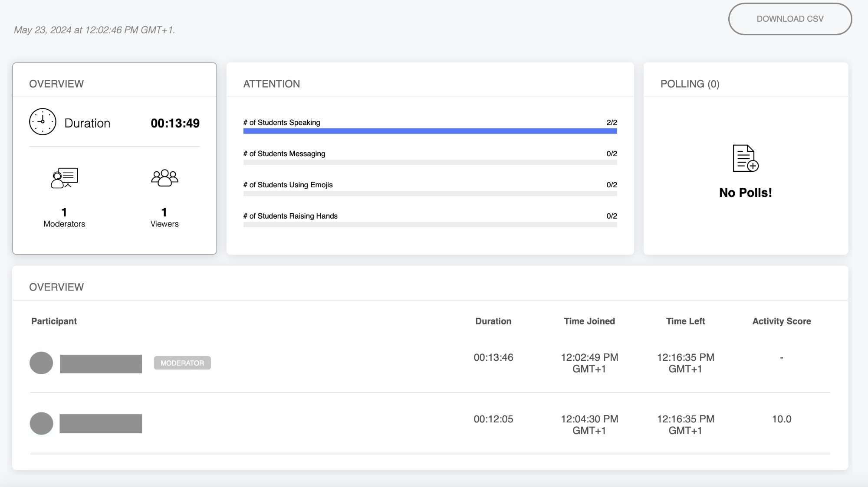
Task: Click the No Polls document icon
Action: (746, 158)
